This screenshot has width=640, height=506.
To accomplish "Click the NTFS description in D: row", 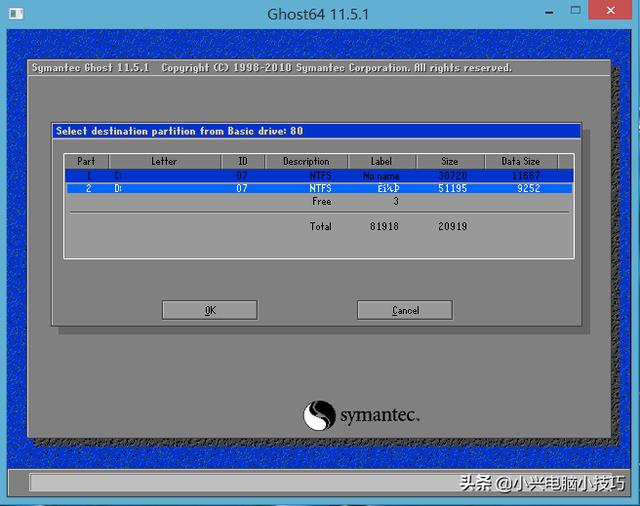I will click(320, 188).
